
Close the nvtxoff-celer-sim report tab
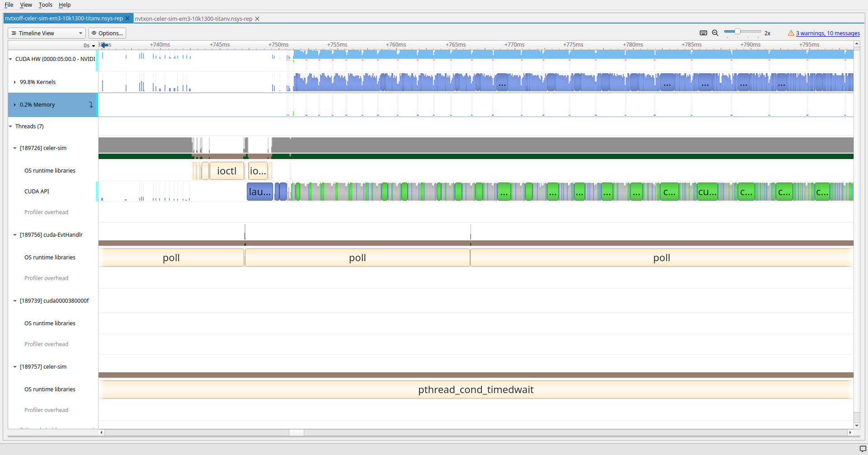[127, 19]
